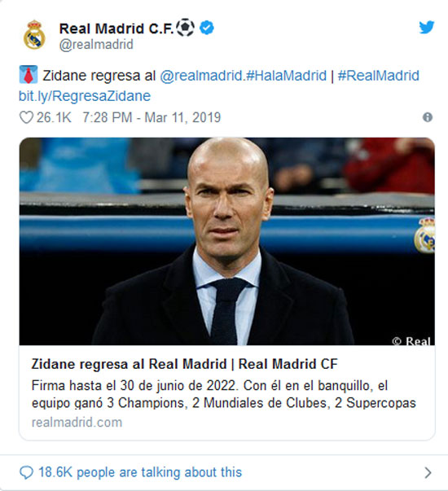The image size is (448, 491).
Task: Click the reply speech bubble icon
Action: point(26,472)
